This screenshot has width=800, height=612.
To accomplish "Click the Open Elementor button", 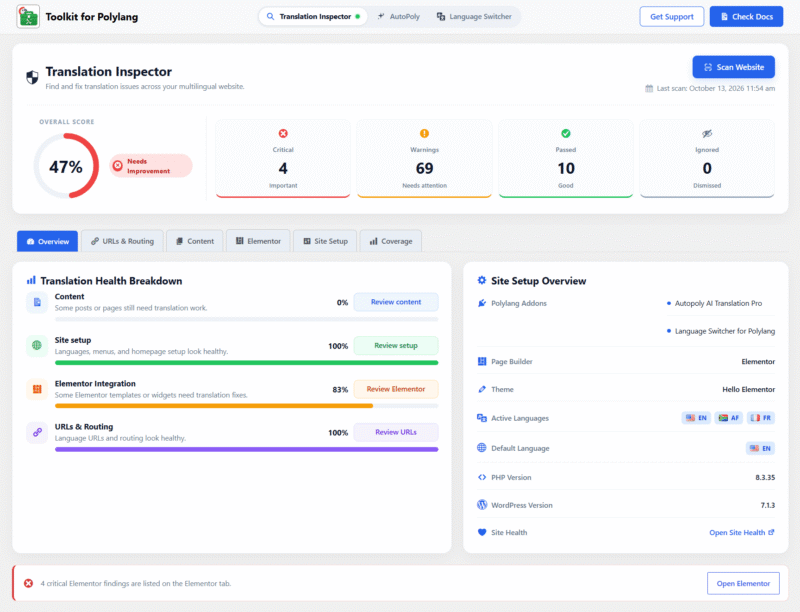I will point(743,583).
